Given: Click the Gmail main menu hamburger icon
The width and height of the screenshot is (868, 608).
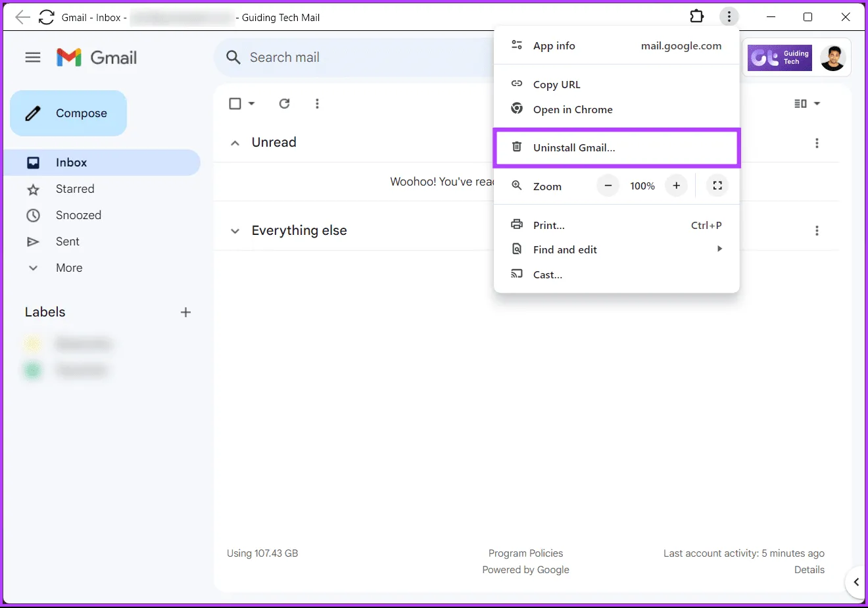Looking at the screenshot, I should pos(33,58).
